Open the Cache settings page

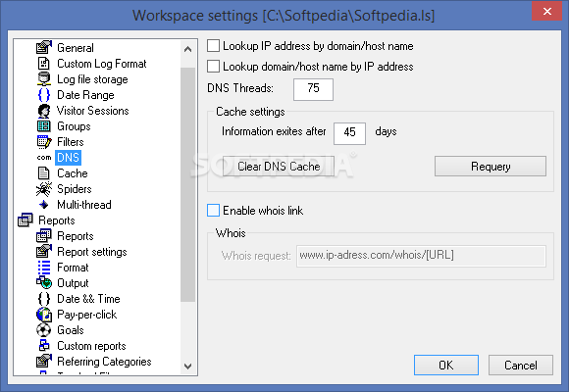(x=73, y=173)
